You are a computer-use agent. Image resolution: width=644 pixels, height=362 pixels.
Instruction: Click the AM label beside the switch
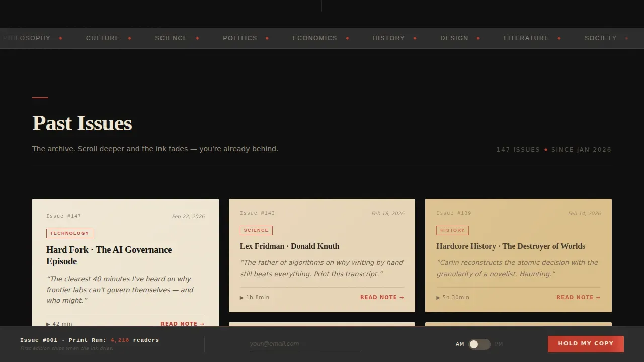pyautogui.click(x=460, y=344)
